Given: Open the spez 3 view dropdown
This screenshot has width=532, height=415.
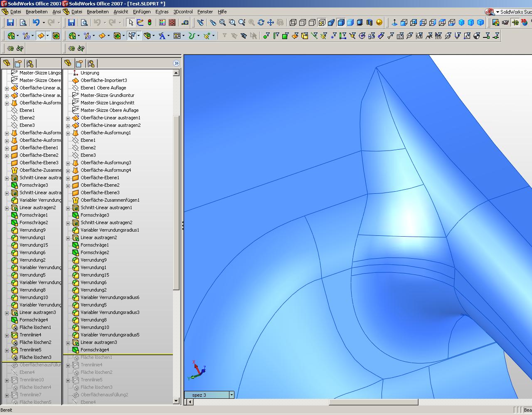Looking at the screenshot, I should [x=232, y=395].
